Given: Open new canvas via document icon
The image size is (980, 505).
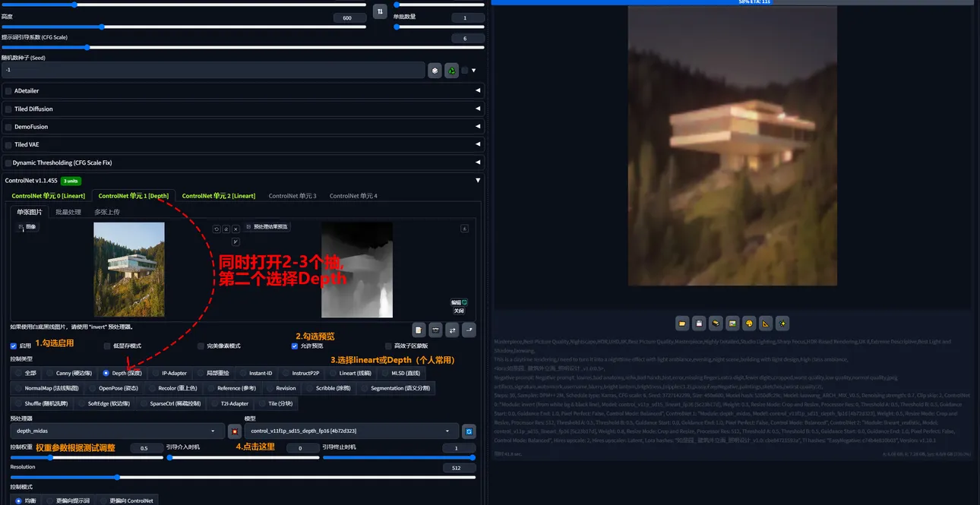Looking at the screenshot, I should [x=419, y=330].
